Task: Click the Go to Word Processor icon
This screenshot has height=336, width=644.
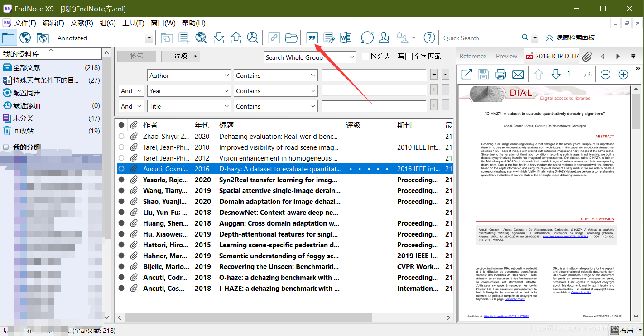Action: tap(346, 38)
